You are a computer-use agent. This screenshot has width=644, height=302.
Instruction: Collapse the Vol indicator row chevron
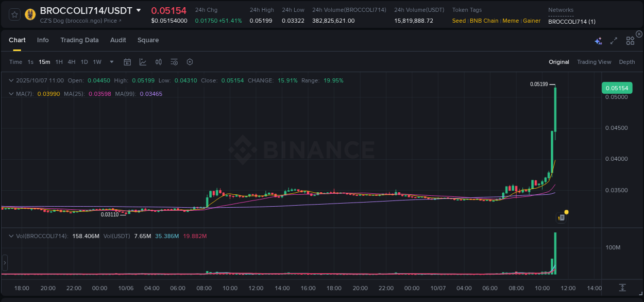(x=11, y=236)
